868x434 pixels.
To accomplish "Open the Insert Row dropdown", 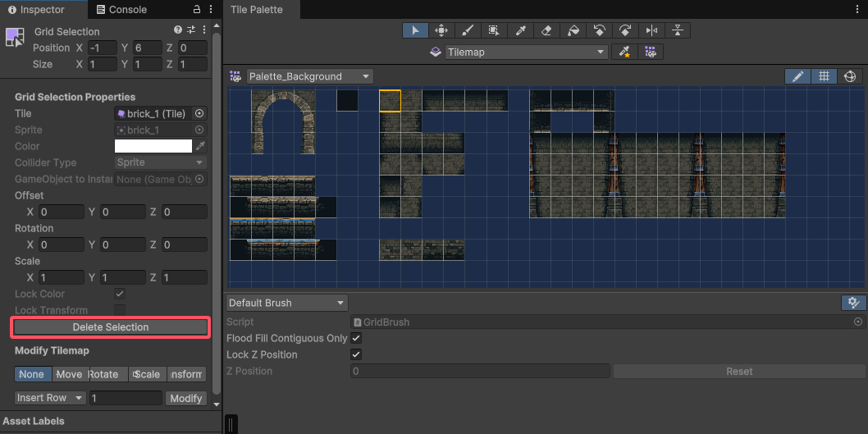I will (x=50, y=398).
